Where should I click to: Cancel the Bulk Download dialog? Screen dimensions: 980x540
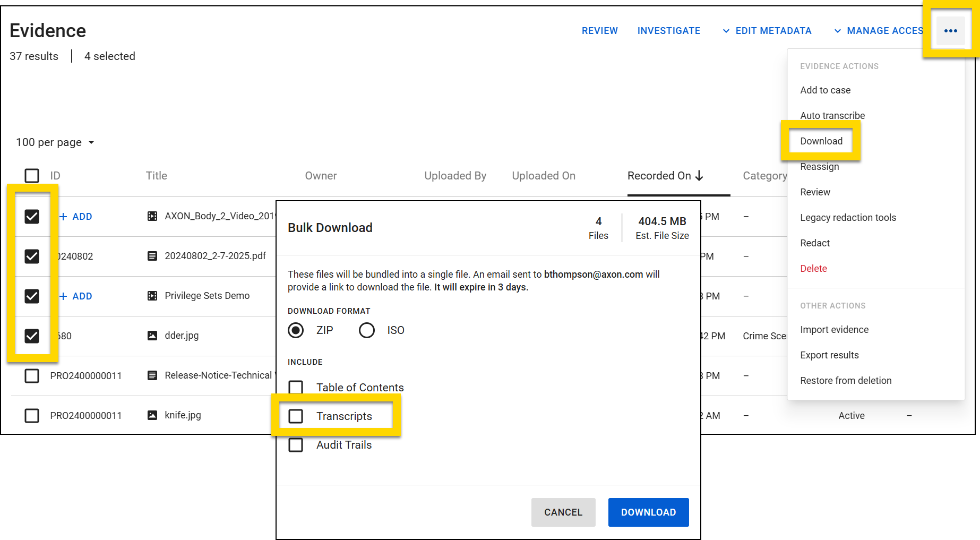click(563, 512)
